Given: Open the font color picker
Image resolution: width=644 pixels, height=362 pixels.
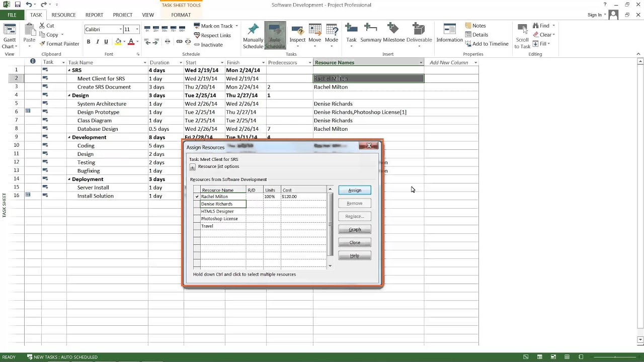Looking at the screenshot, I should pyautogui.click(x=137, y=42).
